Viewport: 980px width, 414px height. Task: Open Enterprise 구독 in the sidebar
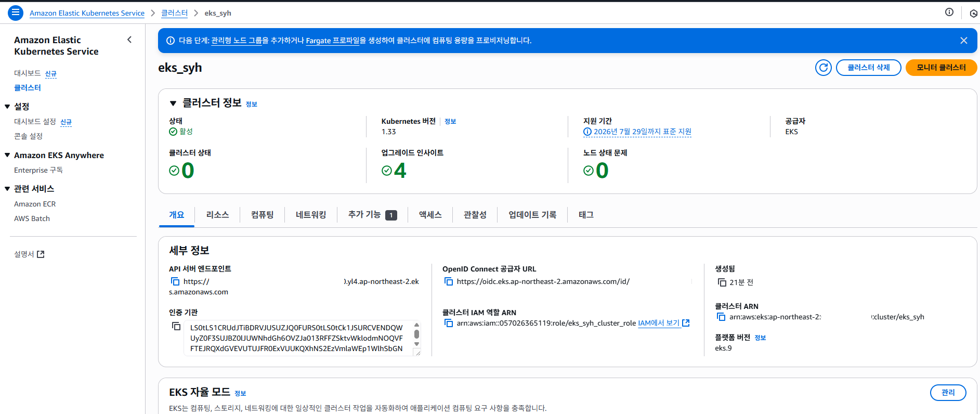coord(38,170)
